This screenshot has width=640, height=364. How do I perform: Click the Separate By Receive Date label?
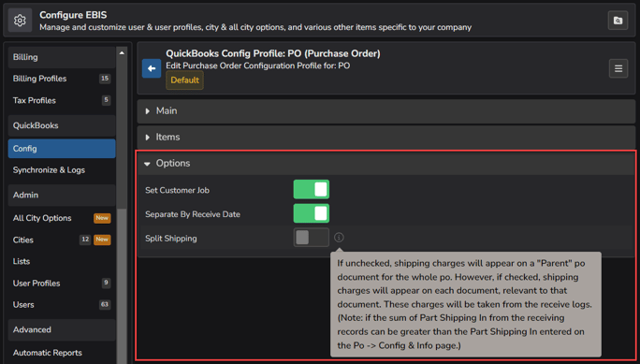193,214
